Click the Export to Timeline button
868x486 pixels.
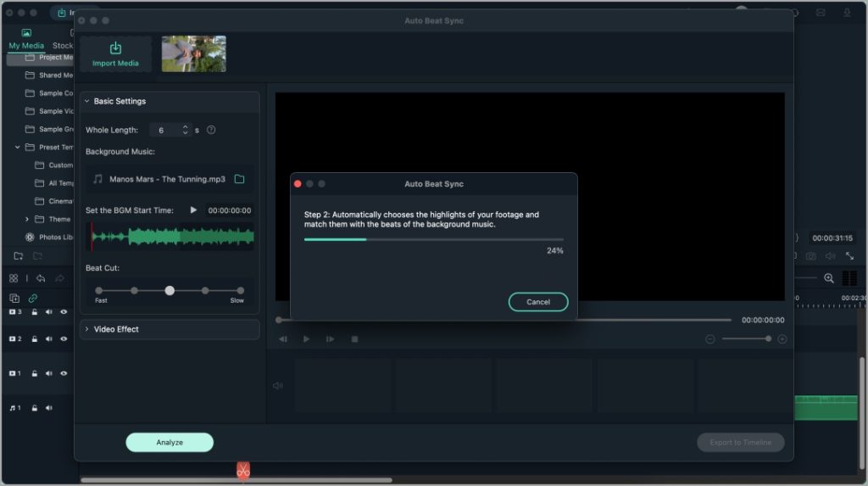click(740, 442)
